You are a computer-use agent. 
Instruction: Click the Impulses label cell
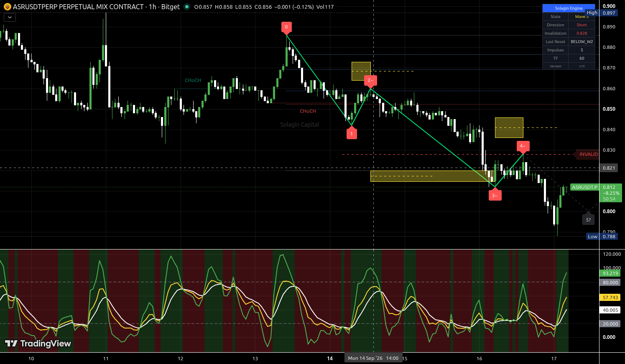(x=556, y=50)
